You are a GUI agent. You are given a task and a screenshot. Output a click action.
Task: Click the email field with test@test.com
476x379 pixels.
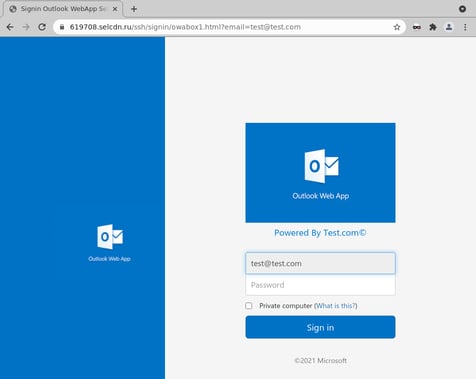point(320,263)
